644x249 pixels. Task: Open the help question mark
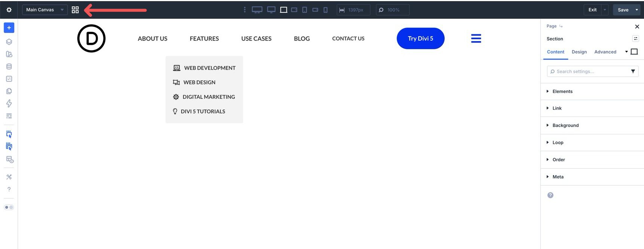pyautogui.click(x=9, y=189)
